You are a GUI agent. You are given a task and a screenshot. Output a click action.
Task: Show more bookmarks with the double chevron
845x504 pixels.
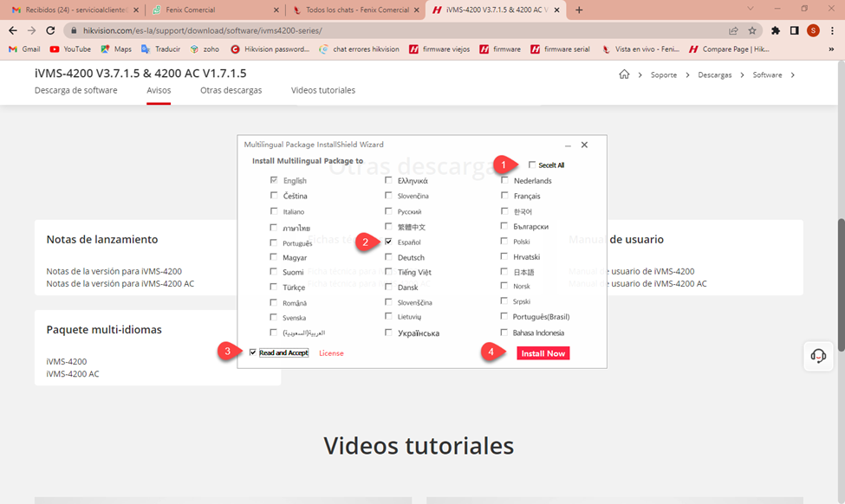point(831,49)
